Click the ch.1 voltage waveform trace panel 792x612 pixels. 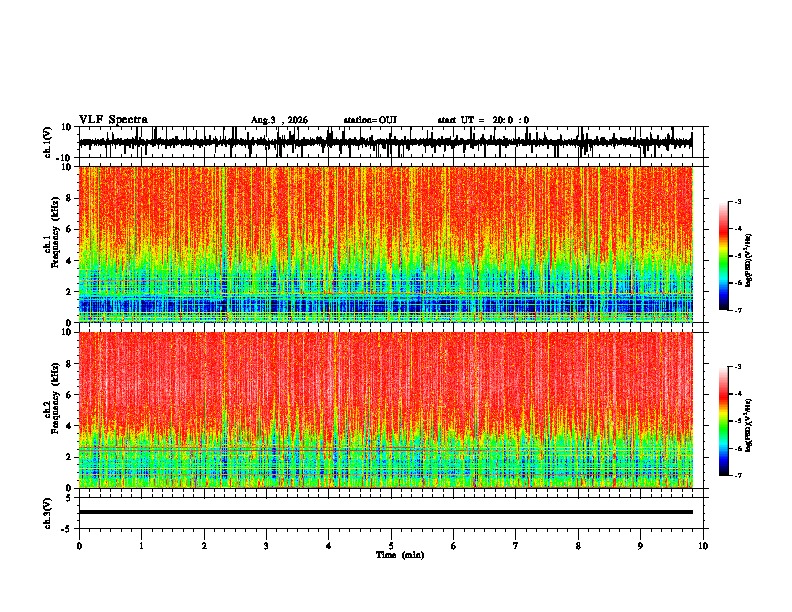(390, 142)
